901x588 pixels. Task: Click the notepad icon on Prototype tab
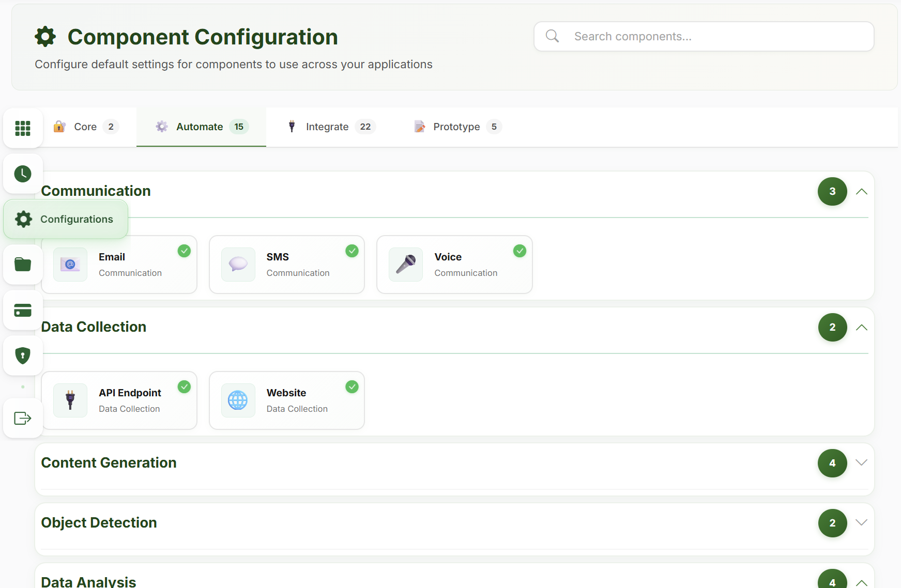pos(419,127)
